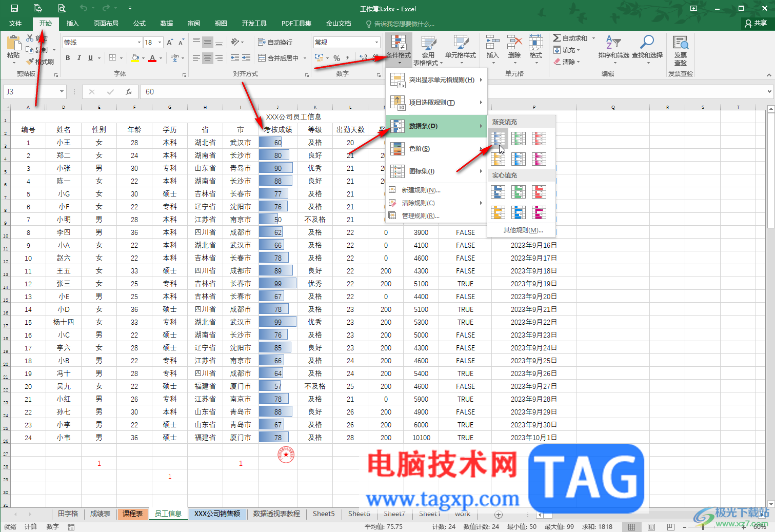775x532 pixels.
Task: Apply green solid fill data bar
Action: tap(519, 192)
